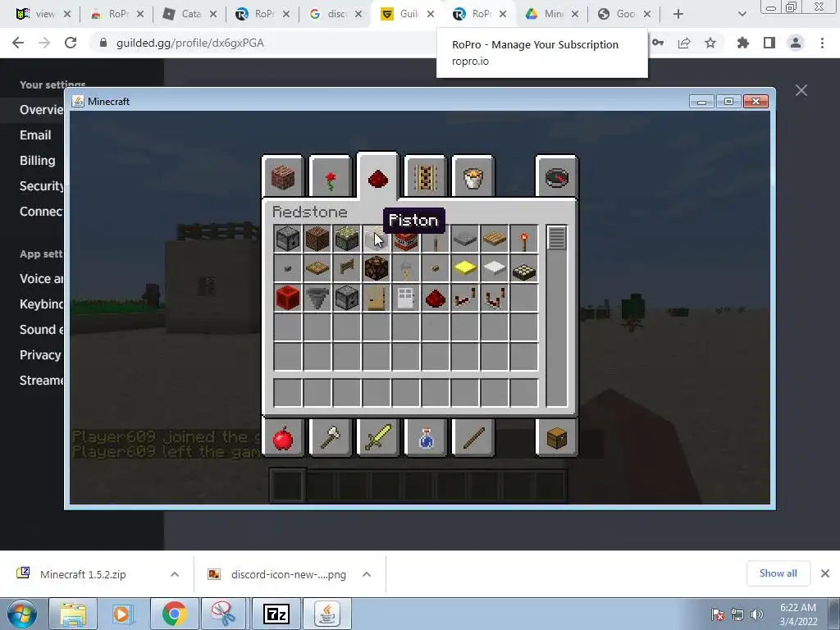
Task: Select the Redstone Torch item
Action: coord(523,239)
